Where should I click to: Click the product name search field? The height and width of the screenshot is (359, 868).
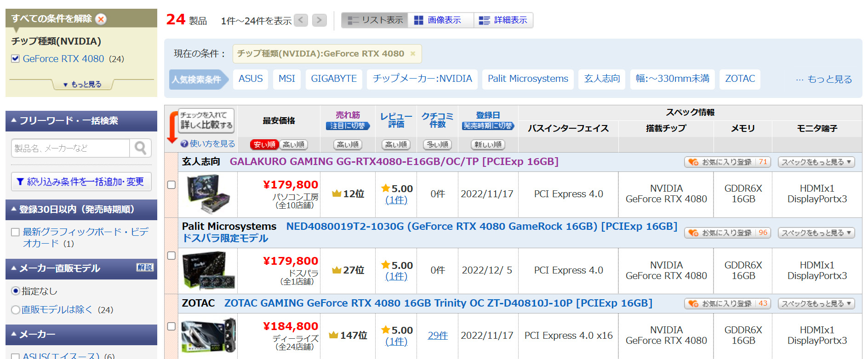(x=70, y=148)
